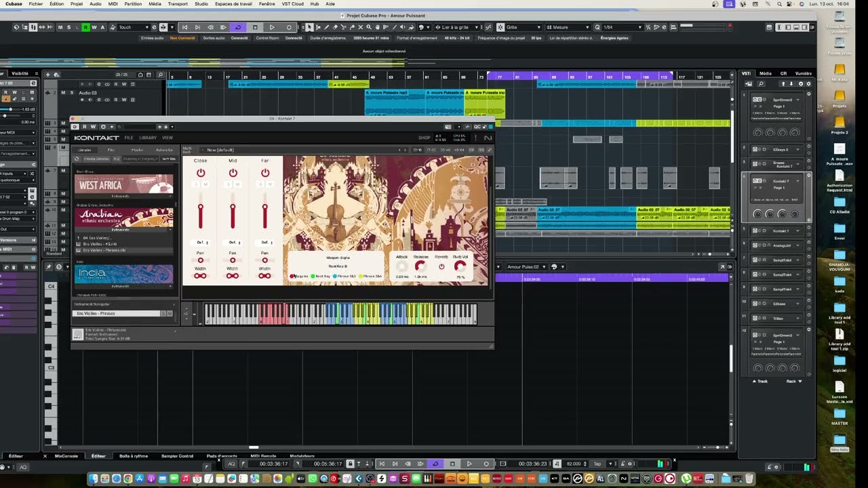Switch to the Vumètre tab
868x488 pixels.
click(803, 73)
